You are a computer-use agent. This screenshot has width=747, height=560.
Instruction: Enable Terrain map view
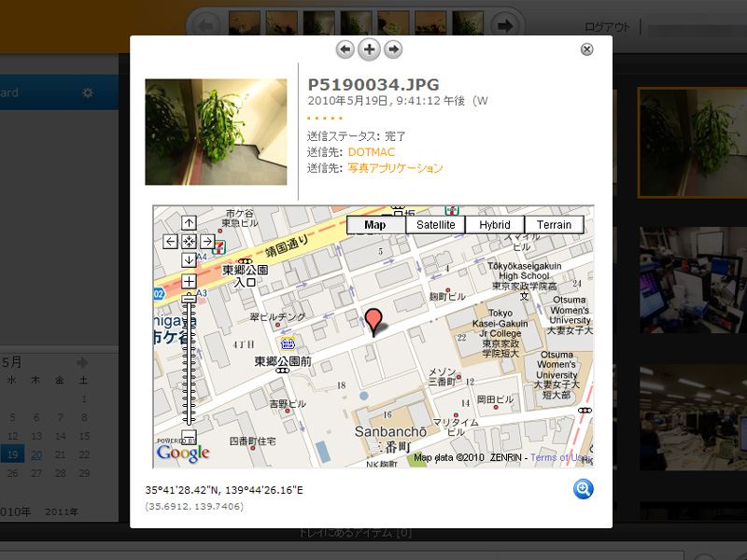pyautogui.click(x=555, y=224)
